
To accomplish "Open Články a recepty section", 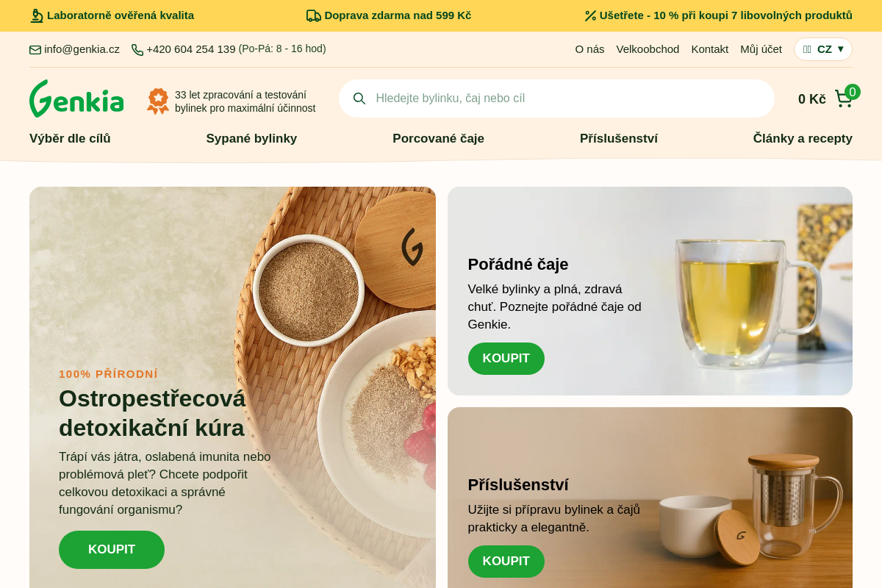I will [x=803, y=138].
